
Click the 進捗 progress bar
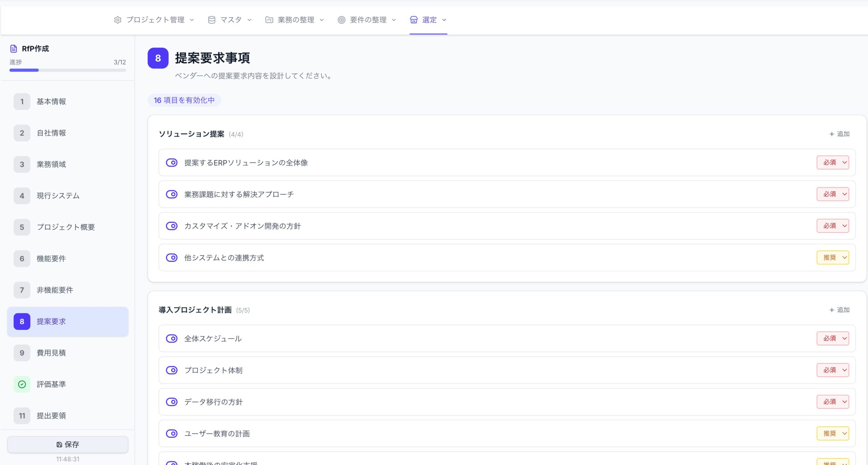(x=68, y=70)
